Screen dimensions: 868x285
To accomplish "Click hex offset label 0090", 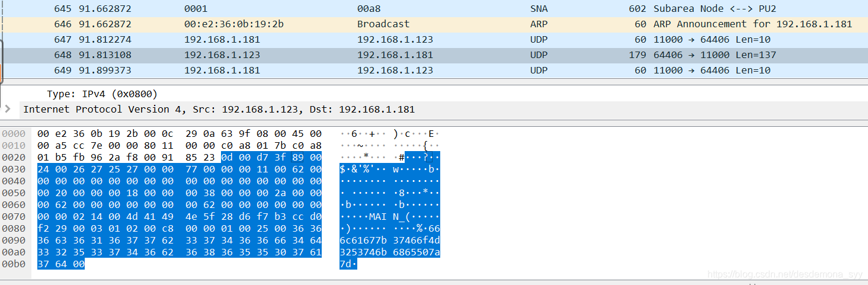I will (14, 241).
